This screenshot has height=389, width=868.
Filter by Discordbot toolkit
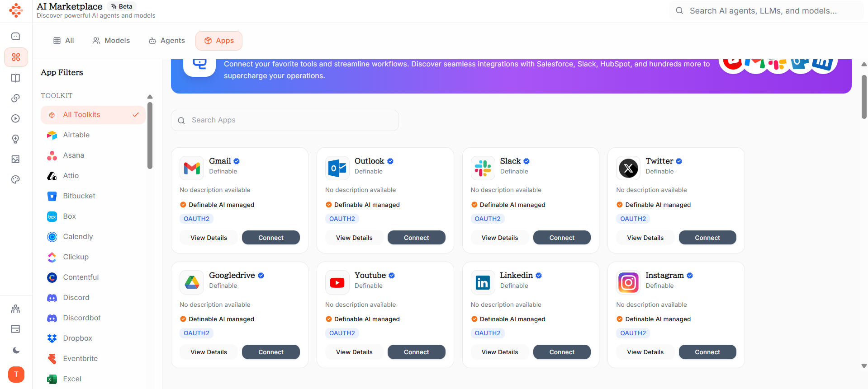[x=93, y=318]
